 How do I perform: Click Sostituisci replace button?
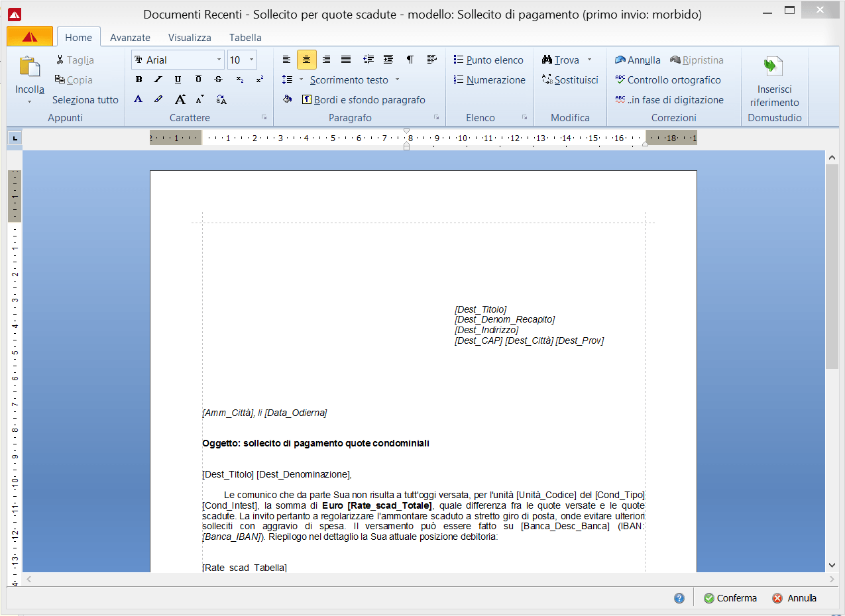pyautogui.click(x=570, y=80)
